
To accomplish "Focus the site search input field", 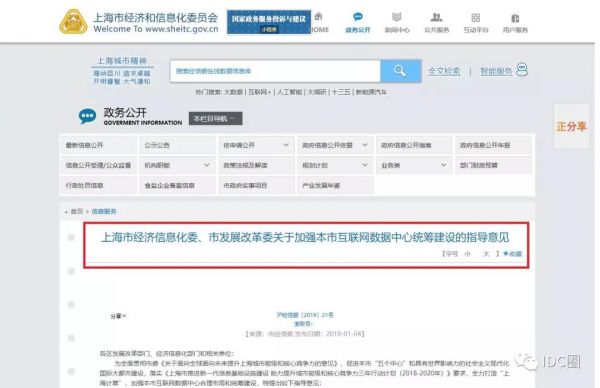I will pyautogui.click(x=275, y=71).
